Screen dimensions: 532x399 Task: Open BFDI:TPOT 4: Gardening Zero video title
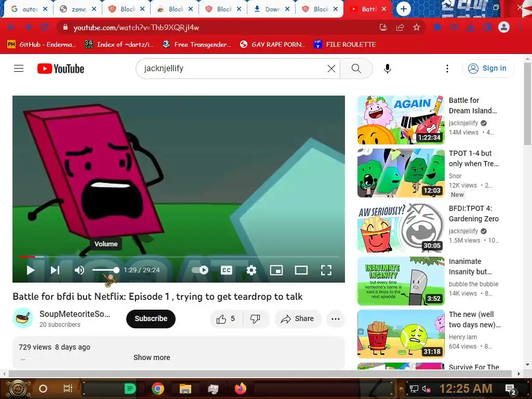click(x=474, y=214)
